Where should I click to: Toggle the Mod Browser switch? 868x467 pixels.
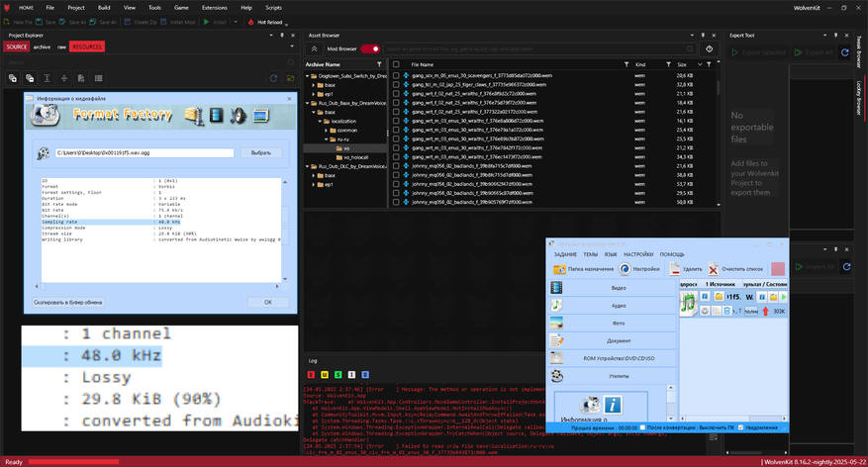coord(370,48)
